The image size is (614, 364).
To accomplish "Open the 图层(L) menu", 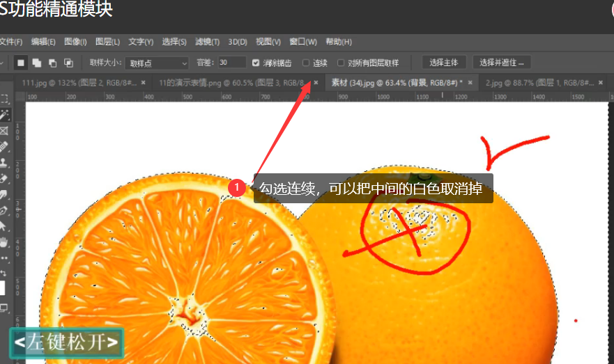I will (108, 42).
